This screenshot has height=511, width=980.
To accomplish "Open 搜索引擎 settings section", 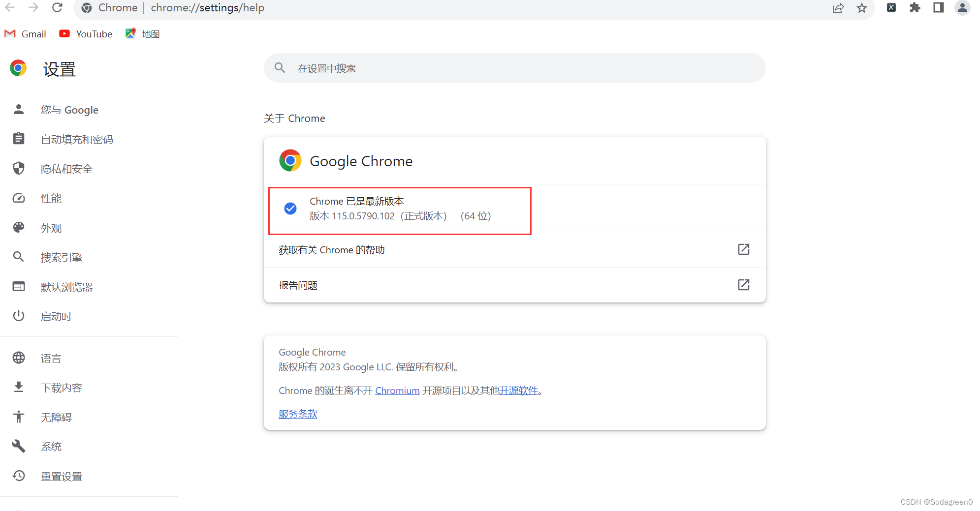I will tap(62, 257).
